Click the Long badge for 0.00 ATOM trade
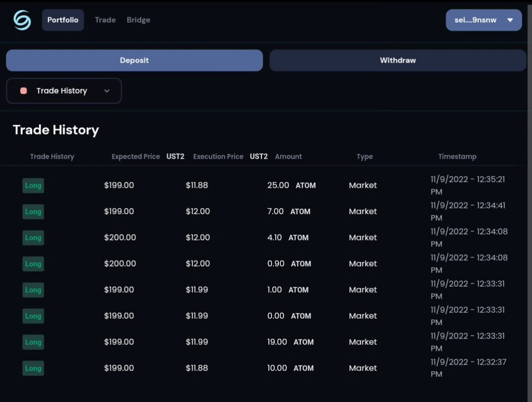Screen dimensions: 532x402 (33, 316)
